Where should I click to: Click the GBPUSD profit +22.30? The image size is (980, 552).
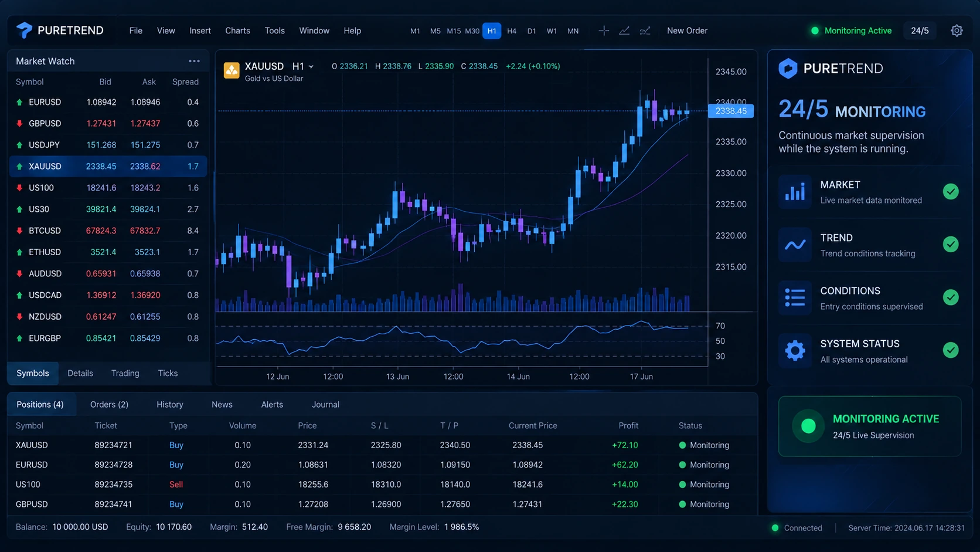625,504
